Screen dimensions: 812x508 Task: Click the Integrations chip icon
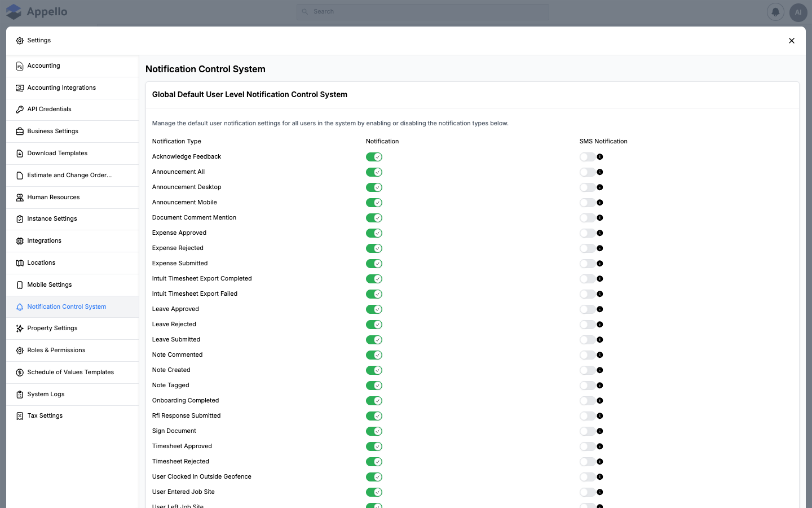(x=20, y=241)
